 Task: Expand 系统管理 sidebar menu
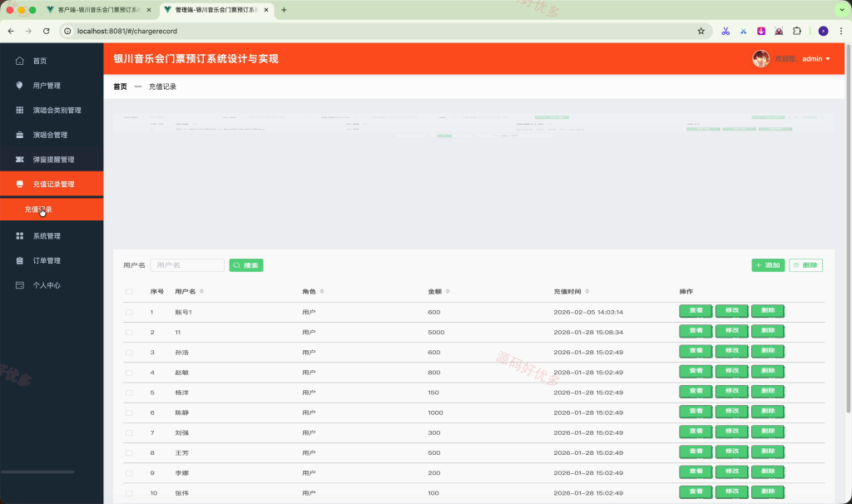click(x=52, y=235)
